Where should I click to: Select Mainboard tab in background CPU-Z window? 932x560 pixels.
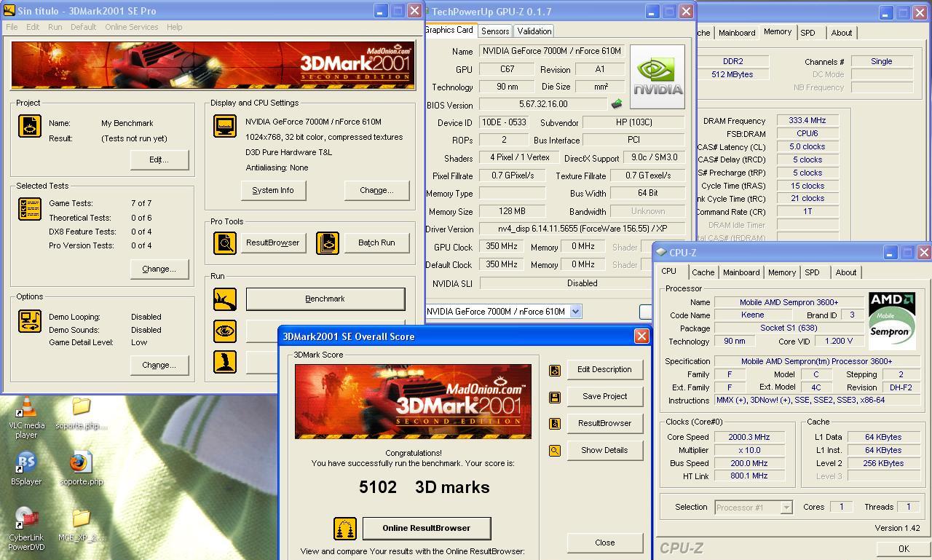[x=737, y=33]
